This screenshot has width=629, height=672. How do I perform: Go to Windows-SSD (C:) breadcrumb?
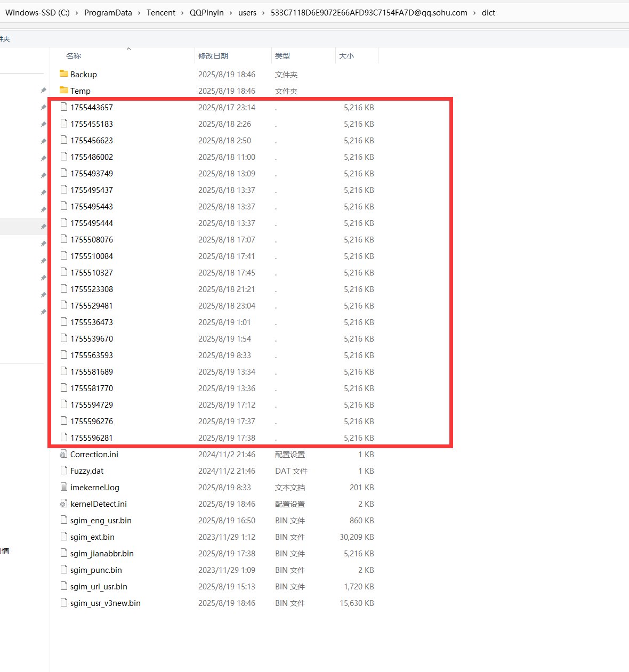click(x=37, y=13)
